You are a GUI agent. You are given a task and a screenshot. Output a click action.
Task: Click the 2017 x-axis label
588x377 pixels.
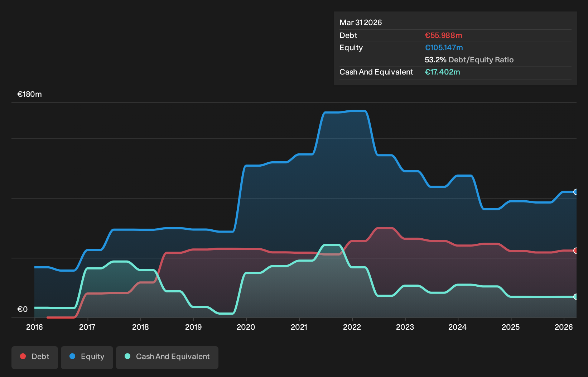click(x=87, y=327)
